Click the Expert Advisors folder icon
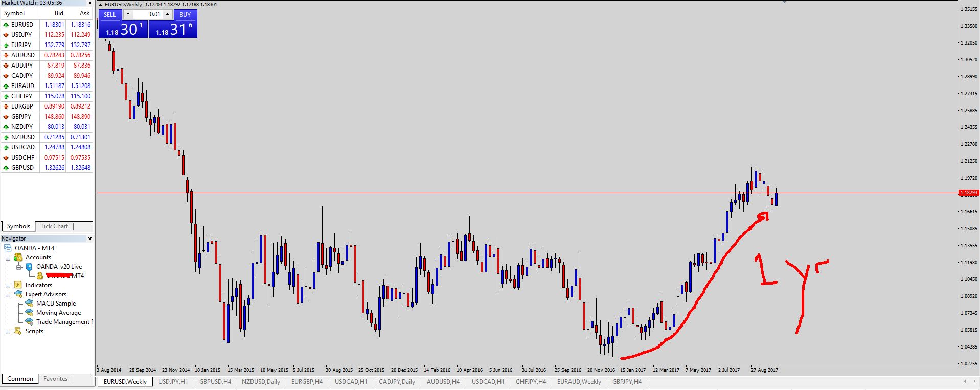This screenshot has height=390, width=980. (x=18, y=294)
